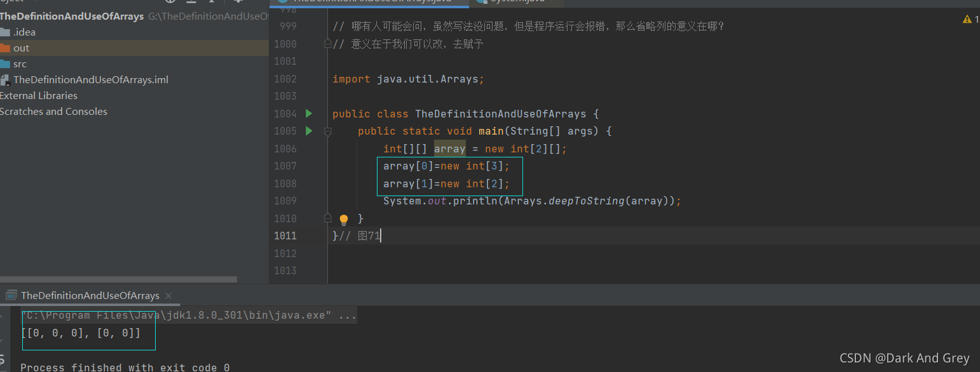980x372 pixels.
Task: Select External Libraries node
Action: click(39, 96)
